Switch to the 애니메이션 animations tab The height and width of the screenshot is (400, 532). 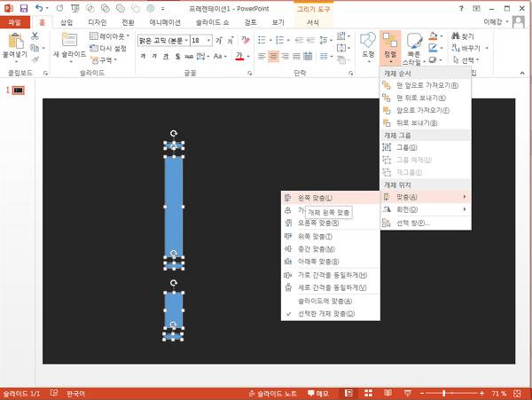tap(165, 22)
